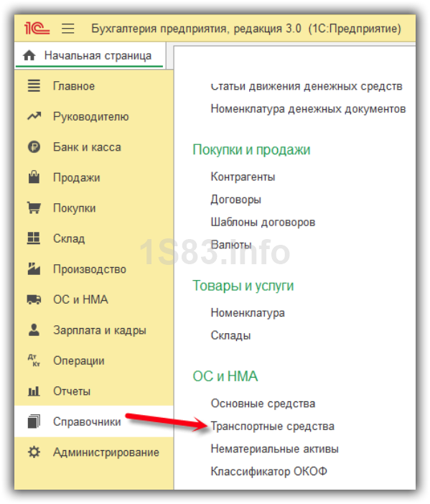Open Номенклатура денежных документов
Image resolution: width=430 pixels, height=504 pixels.
pyautogui.click(x=308, y=108)
